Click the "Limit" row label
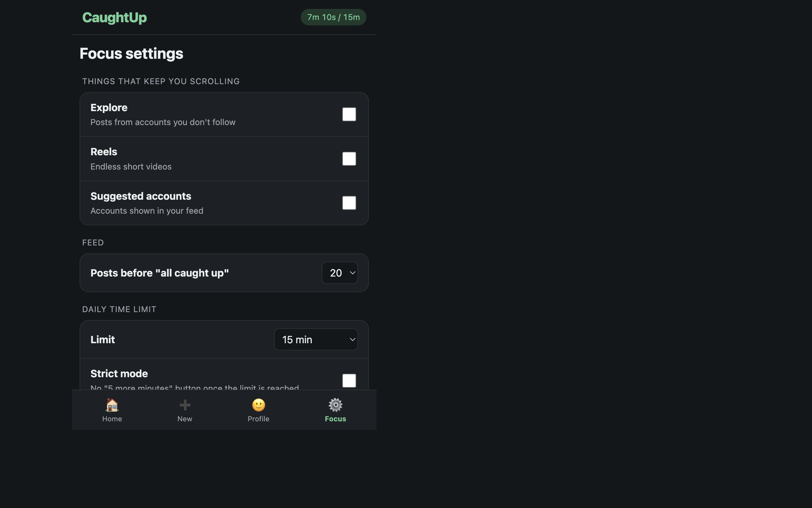This screenshot has width=812, height=508. click(103, 340)
